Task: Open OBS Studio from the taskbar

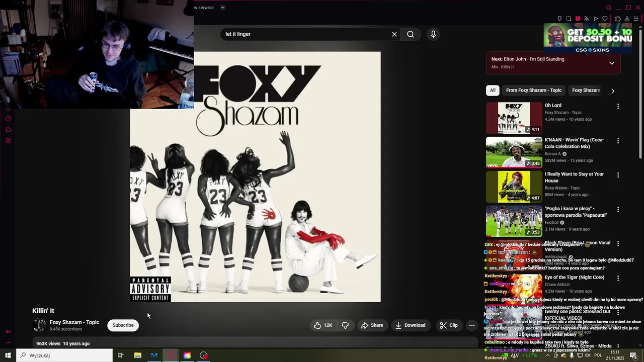Action: [x=203, y=355]
